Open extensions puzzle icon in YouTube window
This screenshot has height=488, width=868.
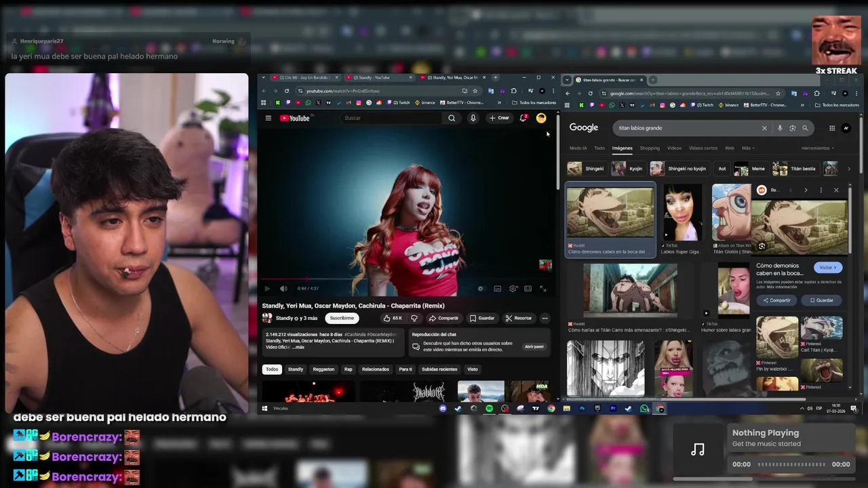(513, 91)
